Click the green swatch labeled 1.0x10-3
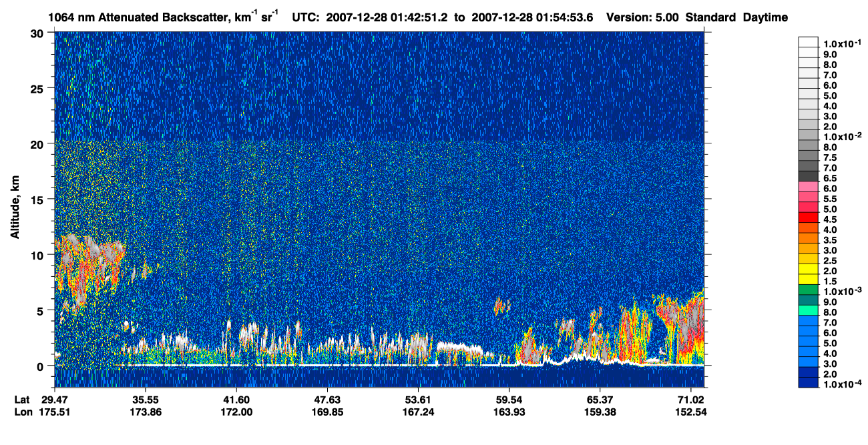The image size is (868, 445). [x=809, y=291]
